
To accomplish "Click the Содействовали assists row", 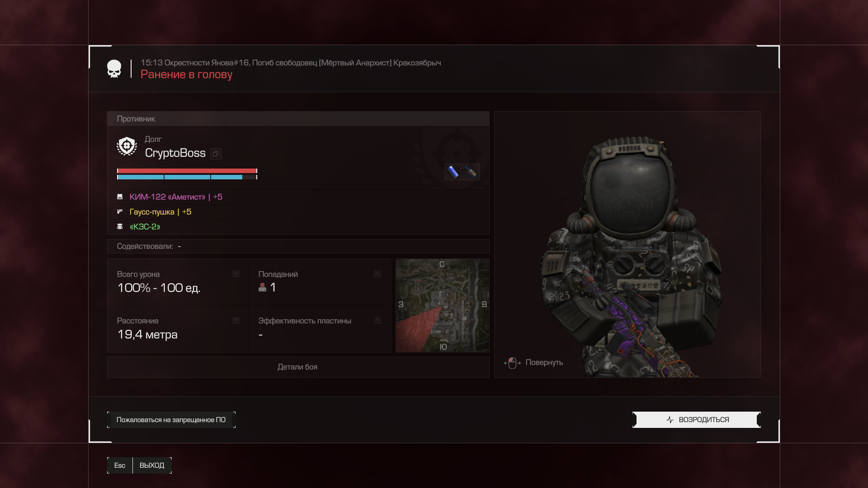I will pos(298,246).
